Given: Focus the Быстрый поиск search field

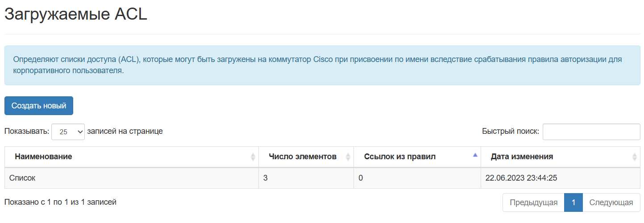Looking at the screenshot, I should [x=591, y=132].
